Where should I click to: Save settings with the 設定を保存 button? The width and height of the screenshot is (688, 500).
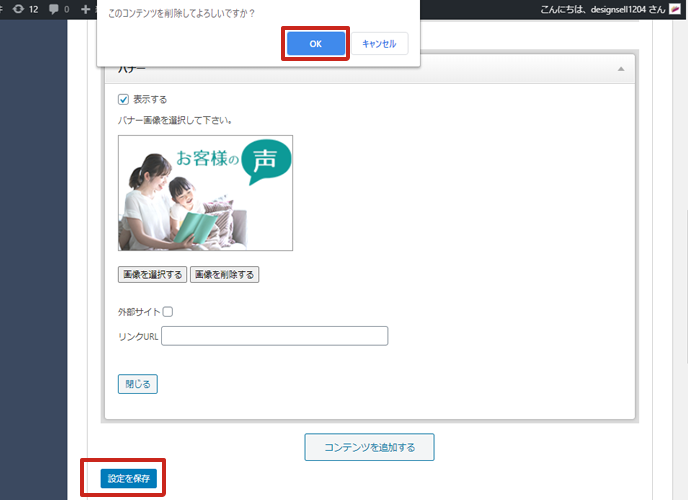coord(128,478)
